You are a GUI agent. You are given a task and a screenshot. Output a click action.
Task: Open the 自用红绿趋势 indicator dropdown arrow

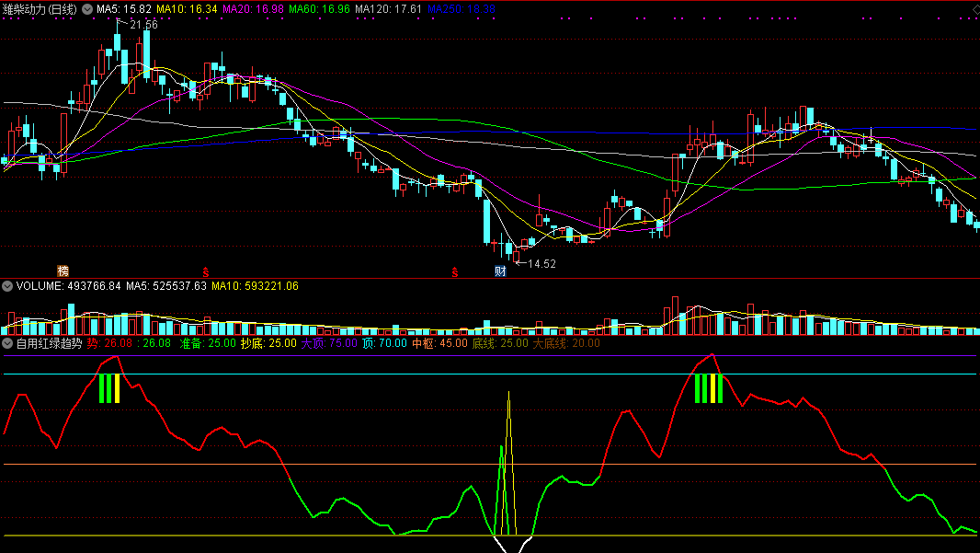click(7, 343)
